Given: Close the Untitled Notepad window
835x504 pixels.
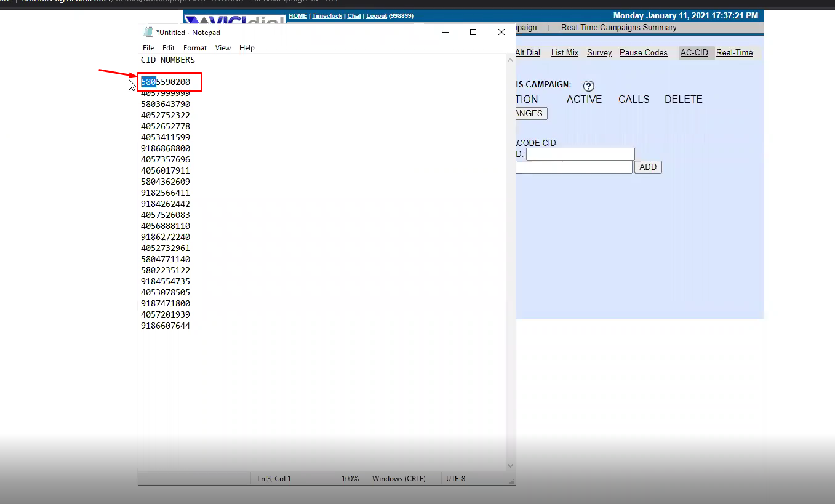Looking at the screenshot, I should click(501, 32).
